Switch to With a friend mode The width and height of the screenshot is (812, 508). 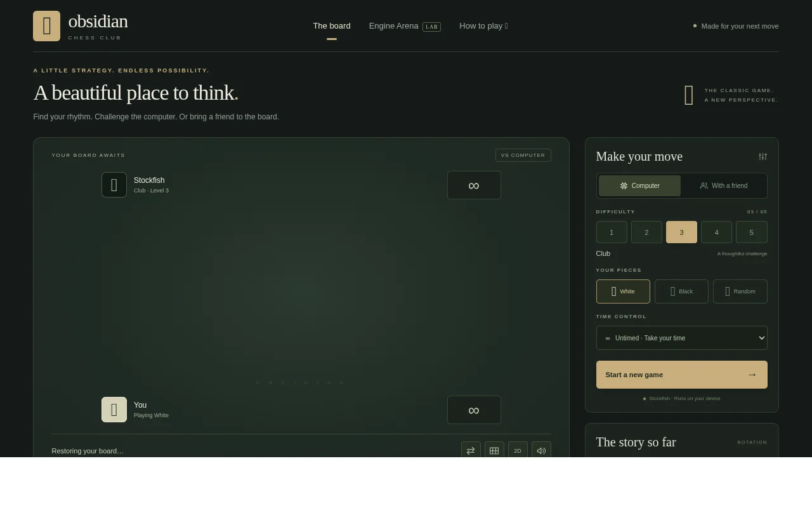724,185
